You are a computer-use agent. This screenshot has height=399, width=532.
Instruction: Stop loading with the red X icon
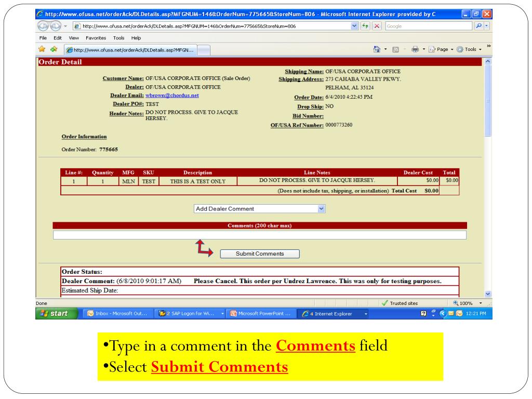(x=377, y=26)
